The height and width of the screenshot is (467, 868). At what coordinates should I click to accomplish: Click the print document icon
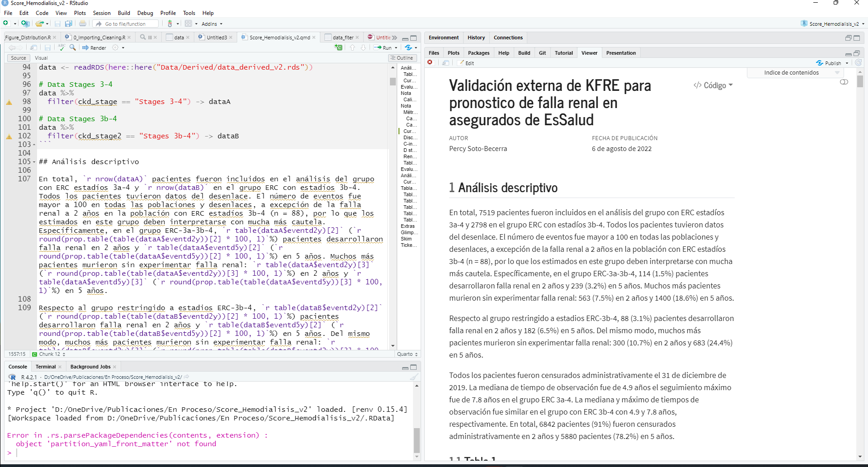pyautogui.click(x=83, y=24)
